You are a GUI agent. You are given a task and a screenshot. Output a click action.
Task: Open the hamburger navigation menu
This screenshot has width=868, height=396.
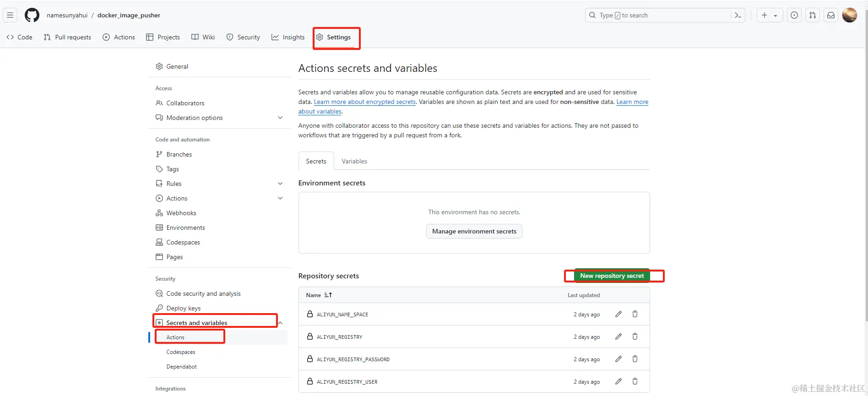pyautogui.click(x=10, y=15)
